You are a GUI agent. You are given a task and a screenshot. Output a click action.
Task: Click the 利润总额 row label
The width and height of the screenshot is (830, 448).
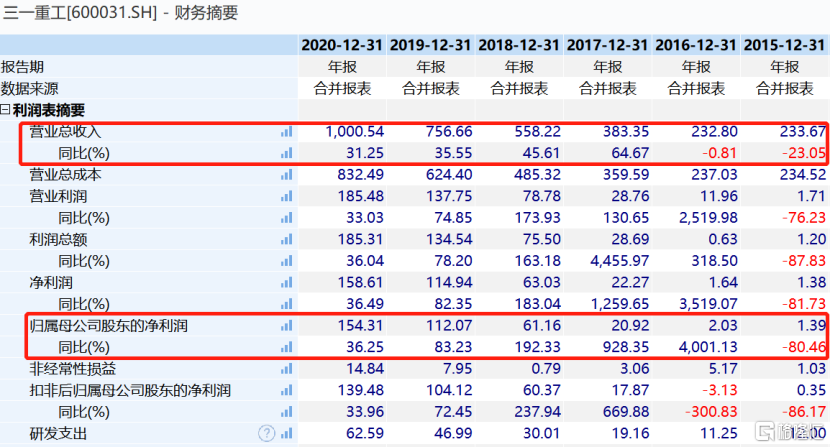(58, 240)
